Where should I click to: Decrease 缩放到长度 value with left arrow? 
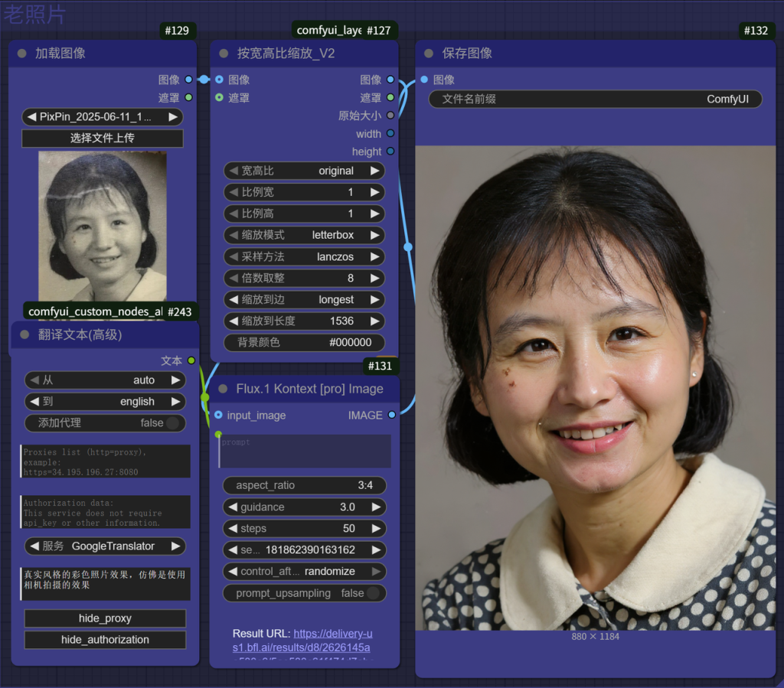(x=234, y=321)
